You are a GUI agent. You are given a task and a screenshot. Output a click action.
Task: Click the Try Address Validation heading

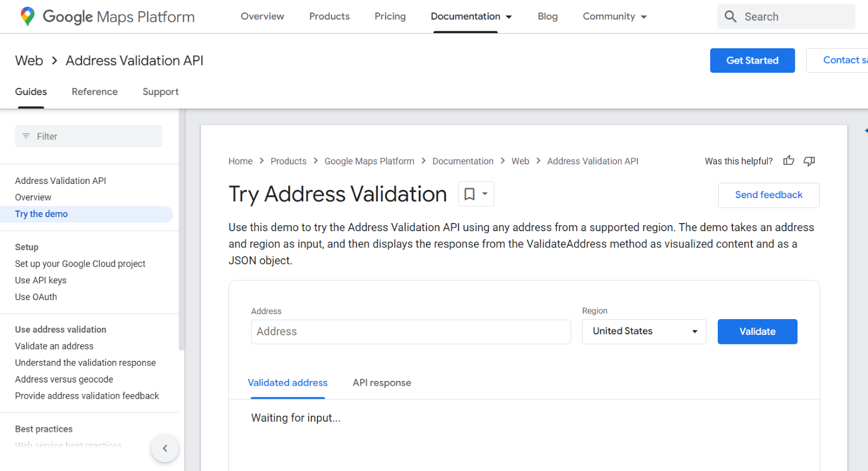(337, 194)
